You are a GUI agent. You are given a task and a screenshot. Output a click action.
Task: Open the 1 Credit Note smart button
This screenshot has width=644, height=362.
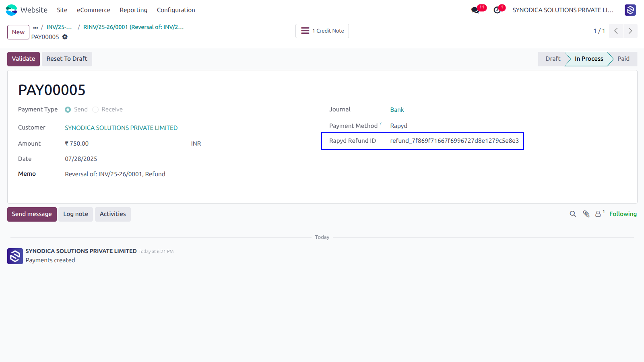322,31
